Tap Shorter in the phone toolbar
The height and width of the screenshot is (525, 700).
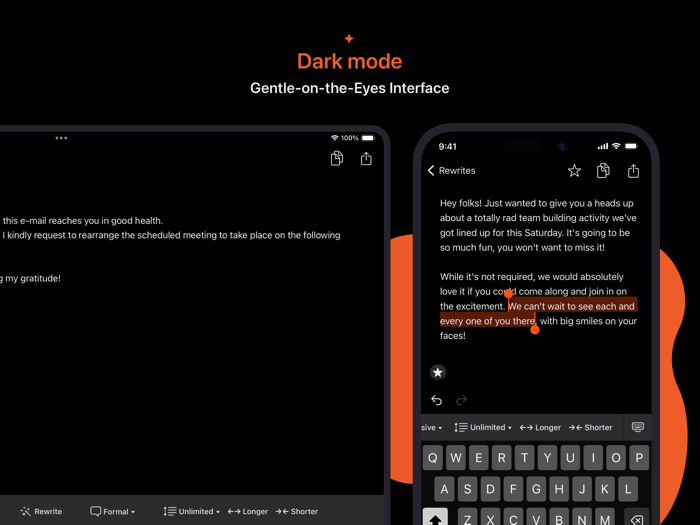591,427
